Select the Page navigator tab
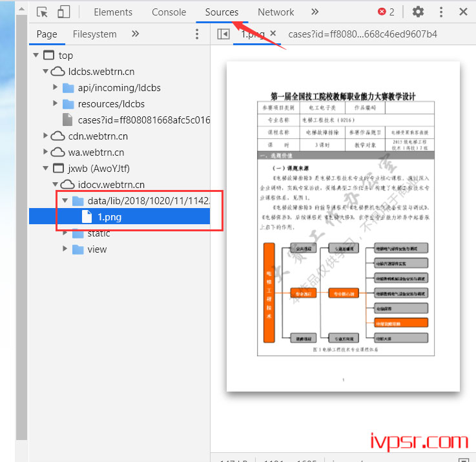The width and height of the screenshot is (476, 462). (47, 34)
